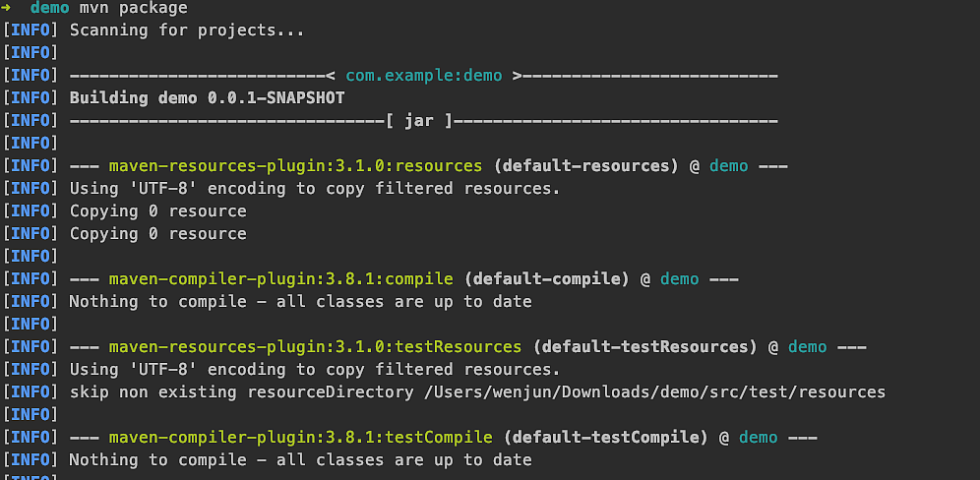
Task: Click the first "Using 'UTF-8' encoding" line
Action: point(314,189)
